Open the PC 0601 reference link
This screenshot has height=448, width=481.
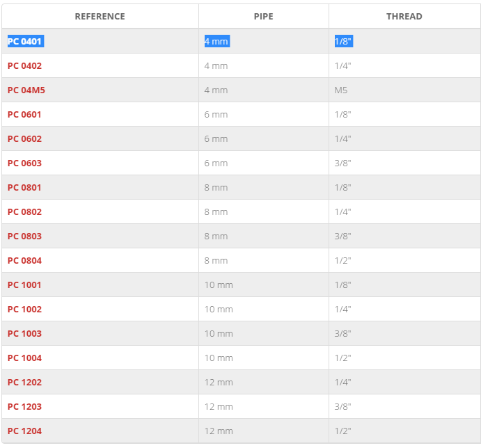(24, 114)
